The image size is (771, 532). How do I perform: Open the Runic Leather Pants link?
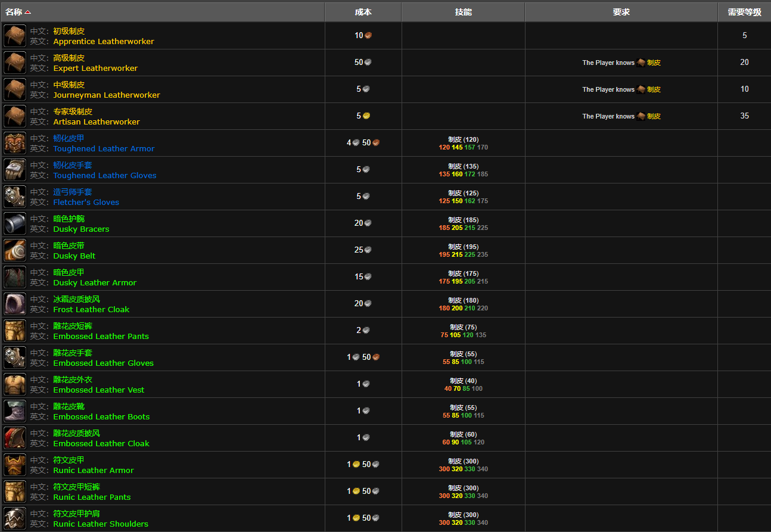92,497
